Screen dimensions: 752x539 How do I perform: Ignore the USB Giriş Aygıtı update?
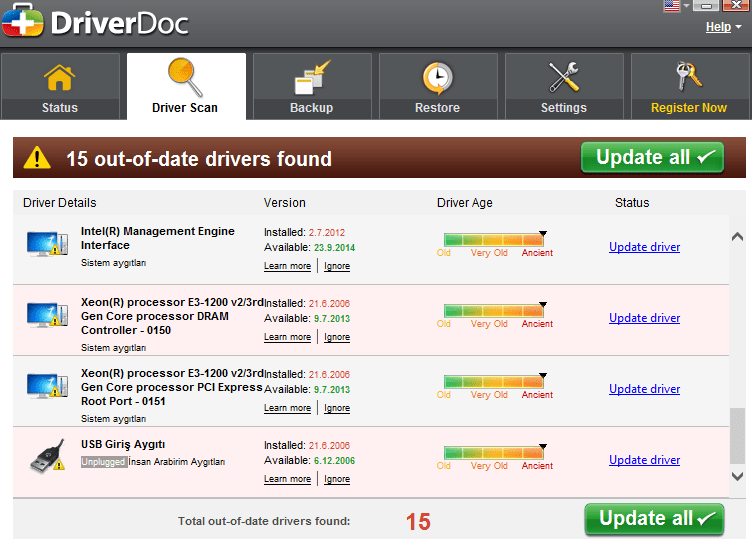point(337,479)
